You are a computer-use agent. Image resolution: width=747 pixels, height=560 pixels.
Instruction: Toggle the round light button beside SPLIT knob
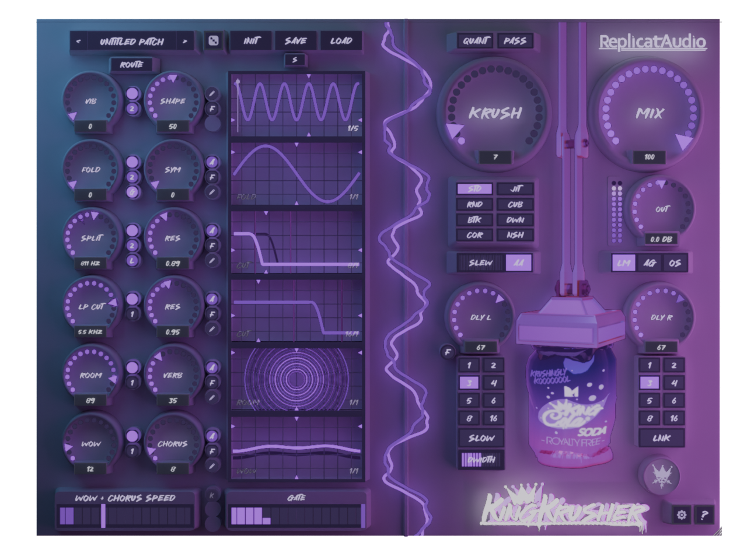pos(132,230)
